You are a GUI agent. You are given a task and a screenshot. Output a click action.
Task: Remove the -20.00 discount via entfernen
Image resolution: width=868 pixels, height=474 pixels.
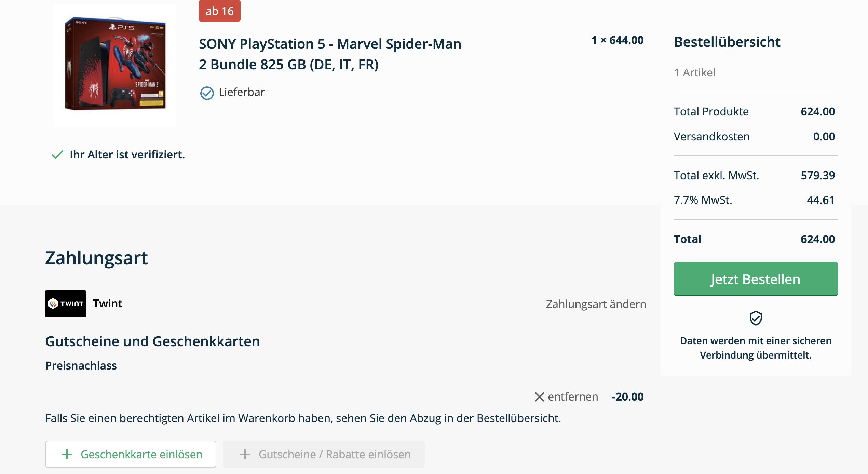pos(573,397)
